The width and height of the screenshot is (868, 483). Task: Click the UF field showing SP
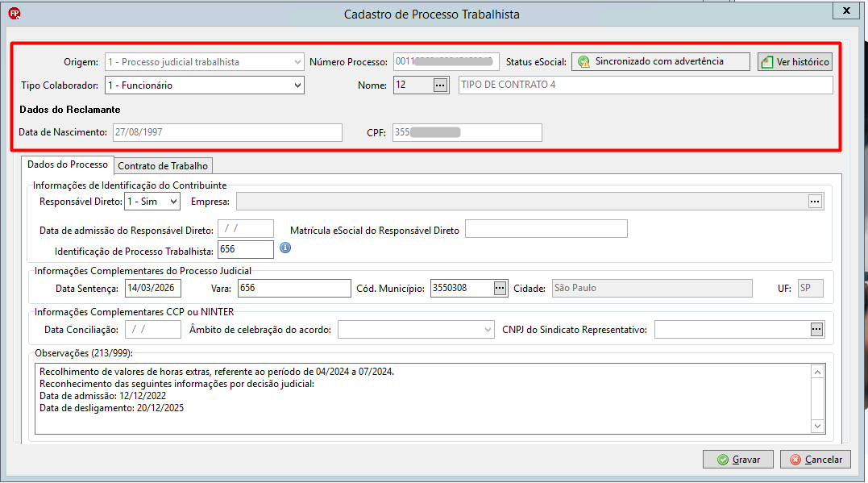(811, 288)
